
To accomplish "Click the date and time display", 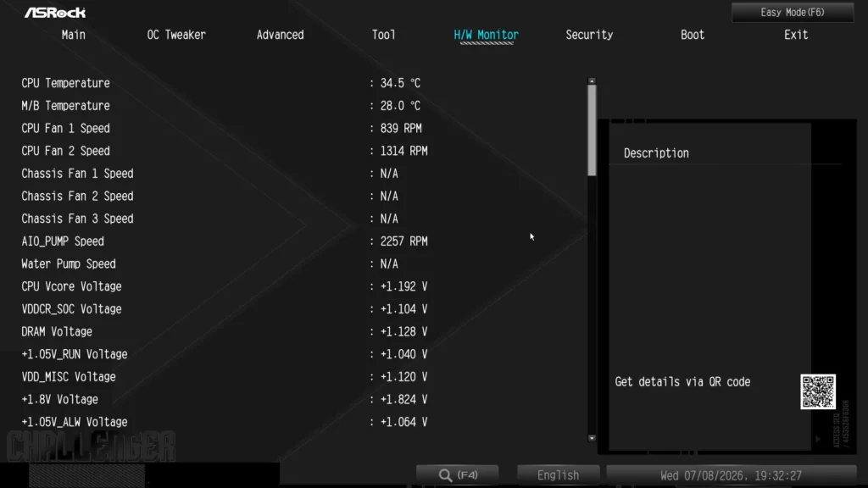I will point(732,475).
